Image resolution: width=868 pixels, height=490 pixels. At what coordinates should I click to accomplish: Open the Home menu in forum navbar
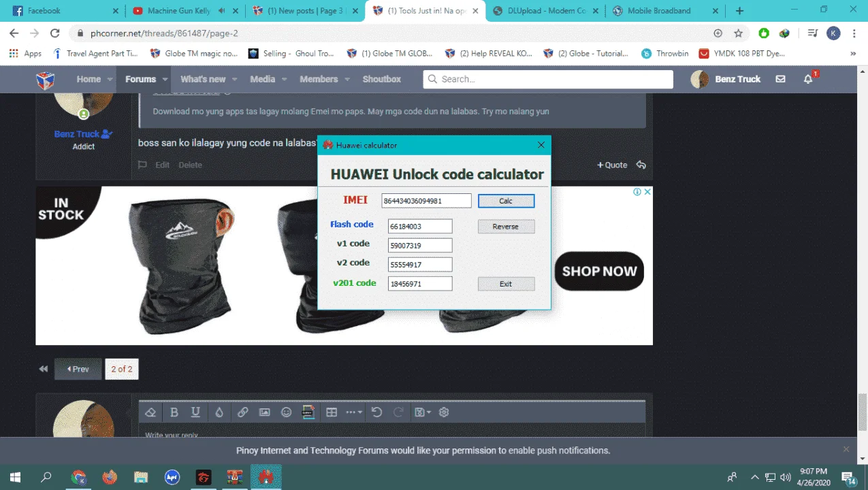click(89, 79)
